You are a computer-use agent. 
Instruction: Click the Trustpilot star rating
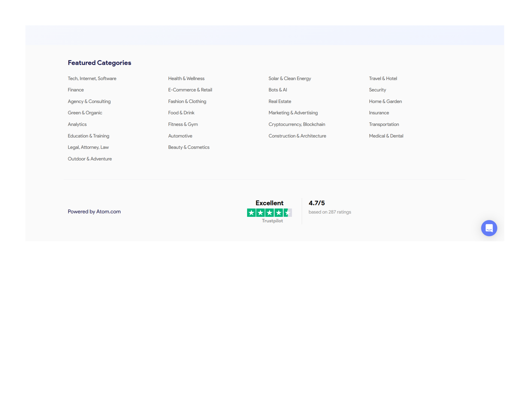[x=269, y=213]
